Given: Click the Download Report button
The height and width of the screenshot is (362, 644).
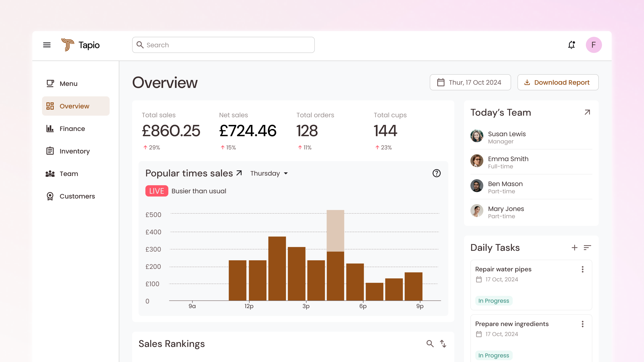Looking at the screenshot, I should (558, 82).
